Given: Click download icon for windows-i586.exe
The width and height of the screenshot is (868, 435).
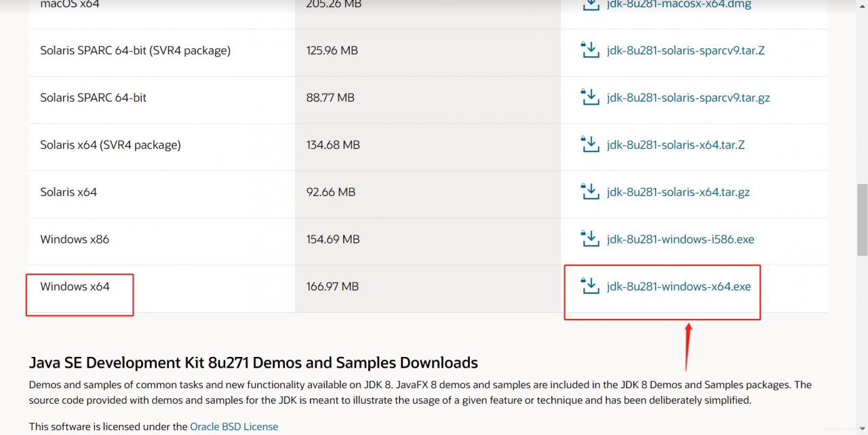Looking at the screenshot, I should coord(591,239).
